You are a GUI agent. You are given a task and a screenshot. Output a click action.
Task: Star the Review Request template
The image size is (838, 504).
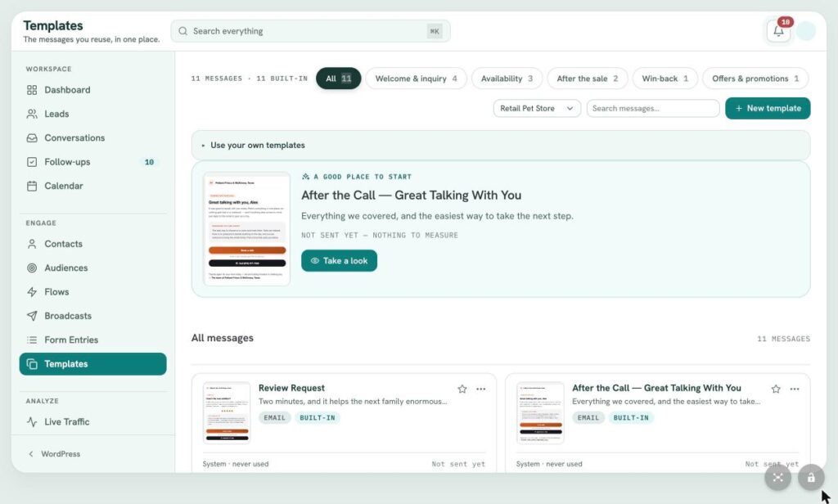coord(462,389)
